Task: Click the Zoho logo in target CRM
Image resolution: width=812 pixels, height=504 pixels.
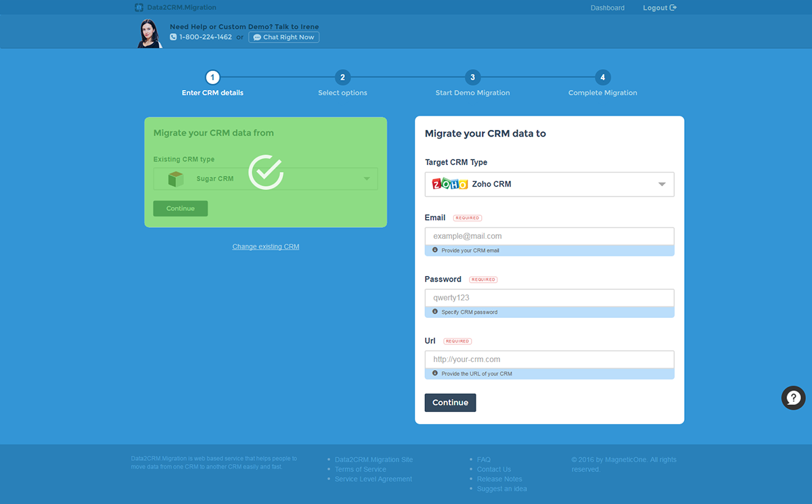Action: tap(450, 184)
